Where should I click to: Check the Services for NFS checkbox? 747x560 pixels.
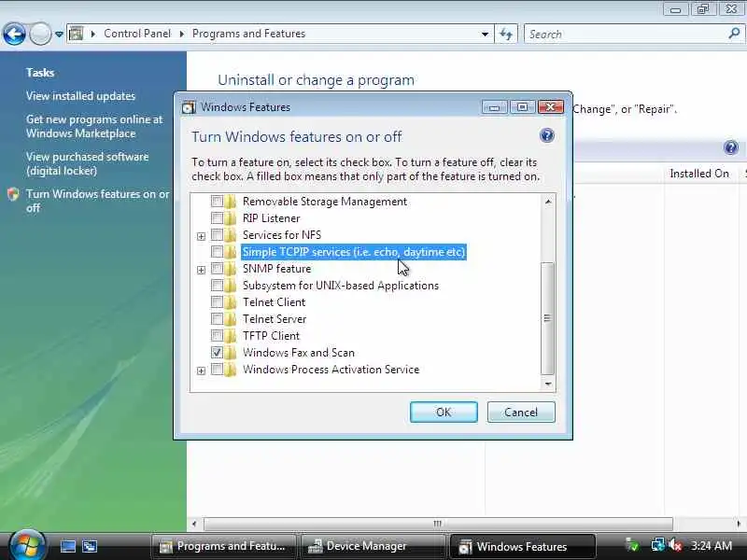coord(217,235)
